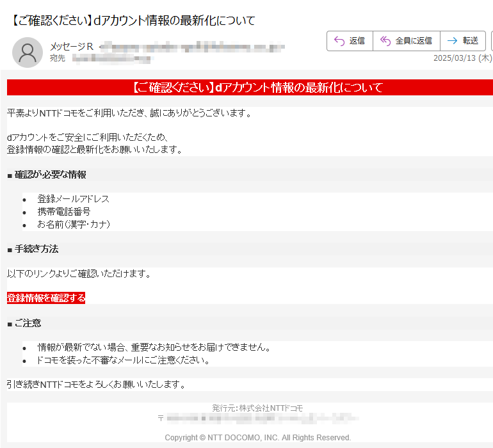Image resolution: width=493 pixels, height=448 pixels.
Task: Click the email subject title at top
Action: [134, 20]
